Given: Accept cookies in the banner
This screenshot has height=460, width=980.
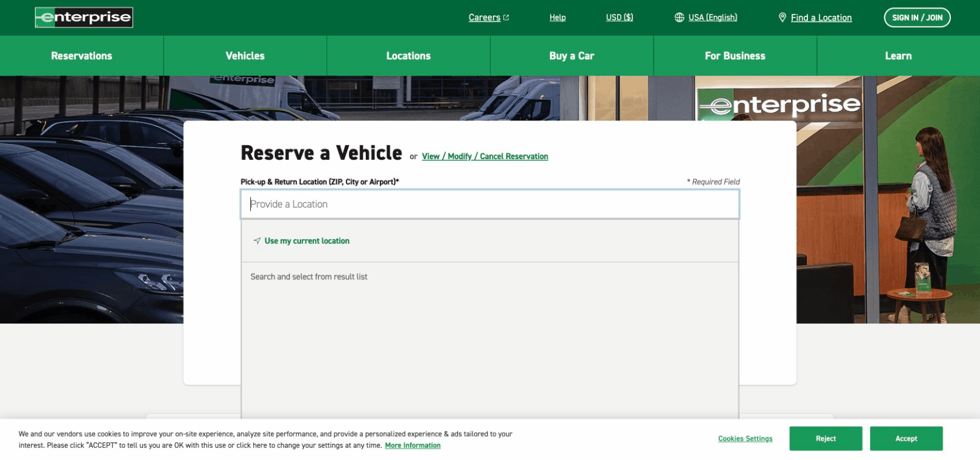Looking at the screenshot, I should [x=906, y=439].
